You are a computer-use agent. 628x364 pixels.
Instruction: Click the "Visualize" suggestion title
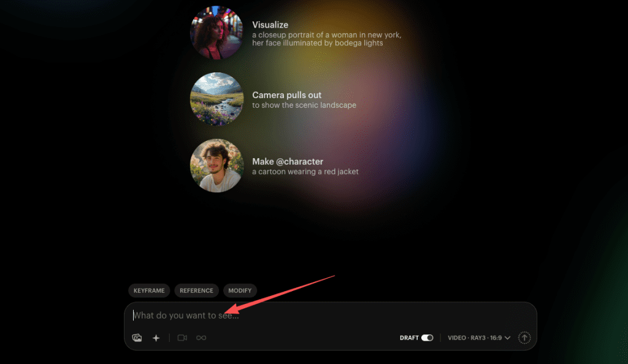270,26
